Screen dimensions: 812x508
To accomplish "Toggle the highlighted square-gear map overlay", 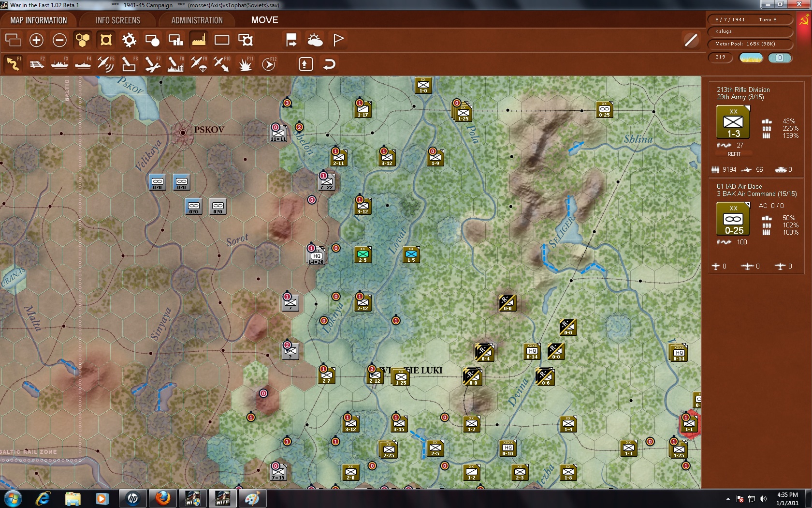I will pos(106,40).
